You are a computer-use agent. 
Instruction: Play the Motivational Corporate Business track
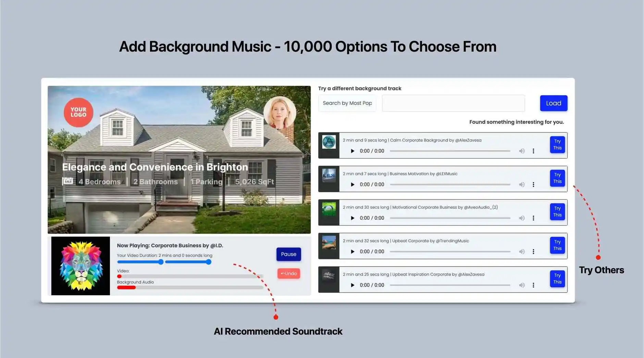click(x=352, y=218)
